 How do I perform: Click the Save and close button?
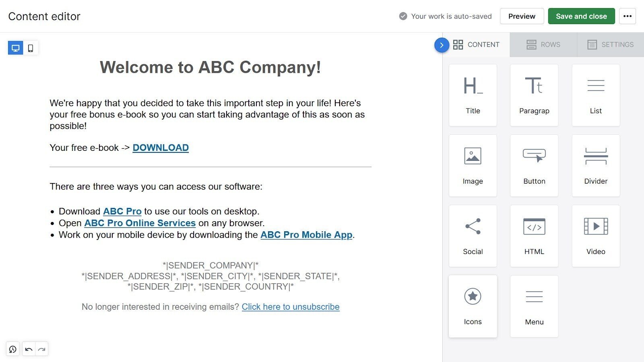coord(581,16)
